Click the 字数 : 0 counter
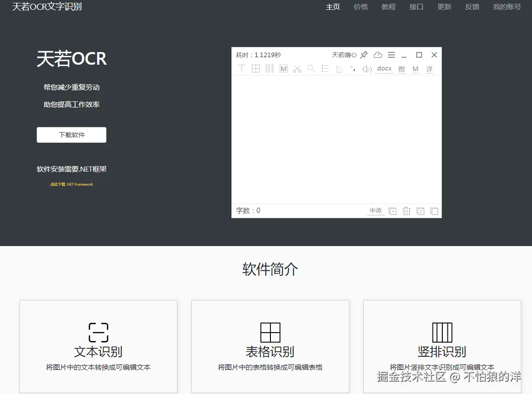 249,211
